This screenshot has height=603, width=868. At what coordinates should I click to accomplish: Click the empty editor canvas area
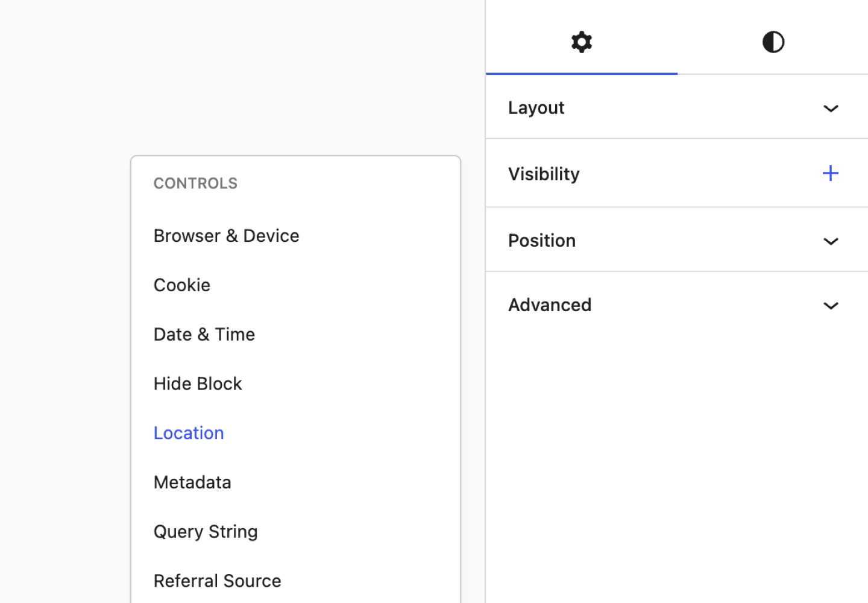241,72
